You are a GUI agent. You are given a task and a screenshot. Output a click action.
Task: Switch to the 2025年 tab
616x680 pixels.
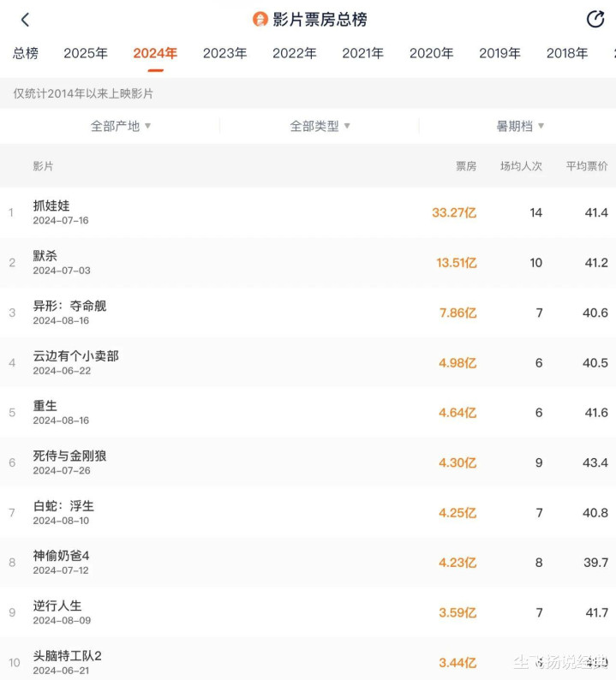86,53
